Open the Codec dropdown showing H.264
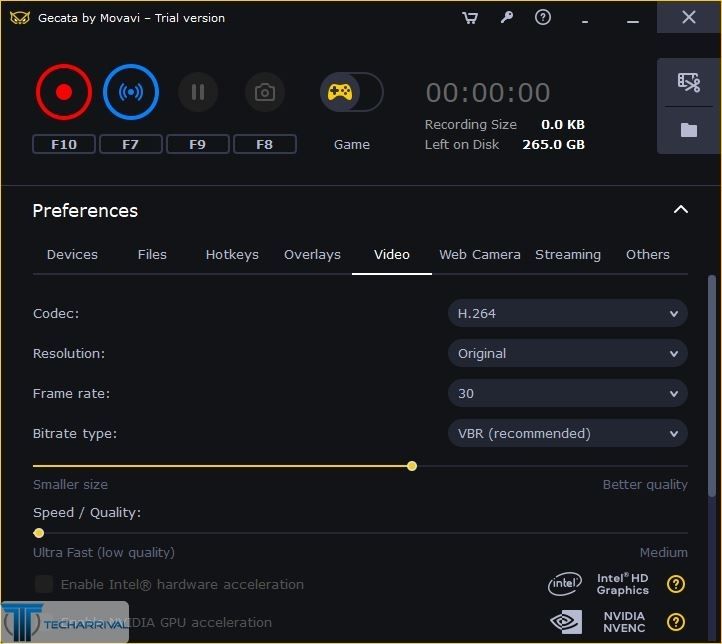This screenshot has width=722, height=644. coord(568,313)
